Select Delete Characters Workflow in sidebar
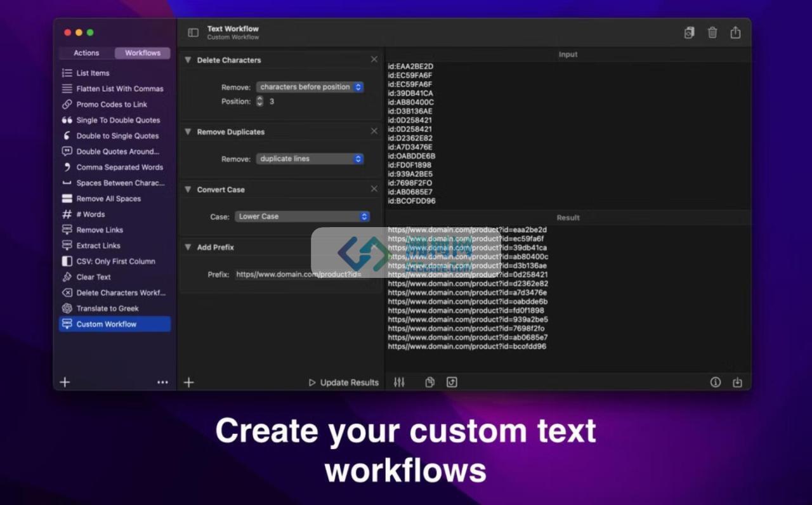This screenshot has width=812, height=505. coord(115,292)
